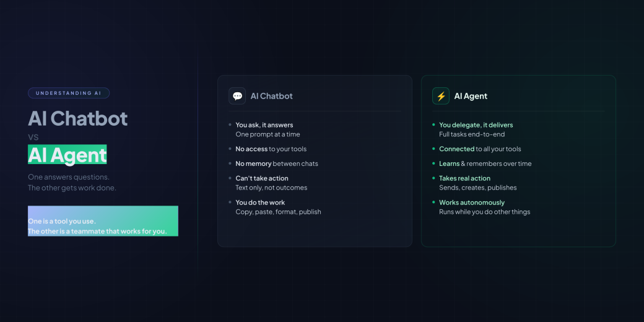
Task: Click the green highlighted AI Agent headline
Action: [x=67, y=155]
